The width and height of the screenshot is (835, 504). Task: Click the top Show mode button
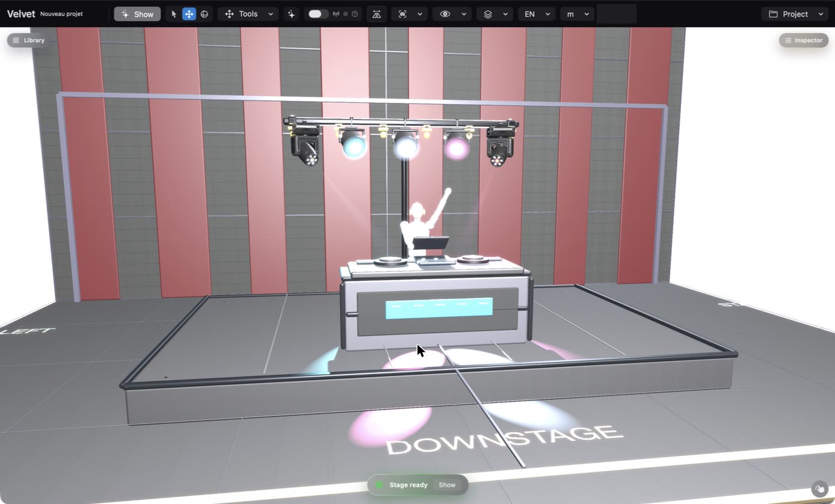[x=137, y=14]
